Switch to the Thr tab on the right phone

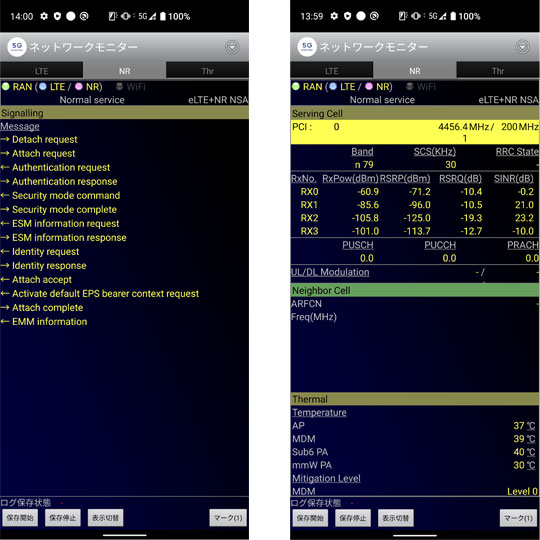[498, 71]
